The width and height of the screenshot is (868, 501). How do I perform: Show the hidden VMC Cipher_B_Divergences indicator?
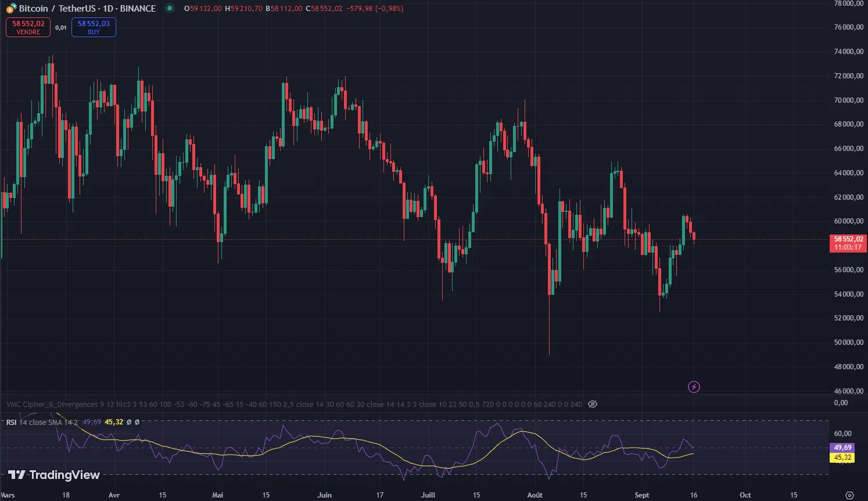coord(593,404)
